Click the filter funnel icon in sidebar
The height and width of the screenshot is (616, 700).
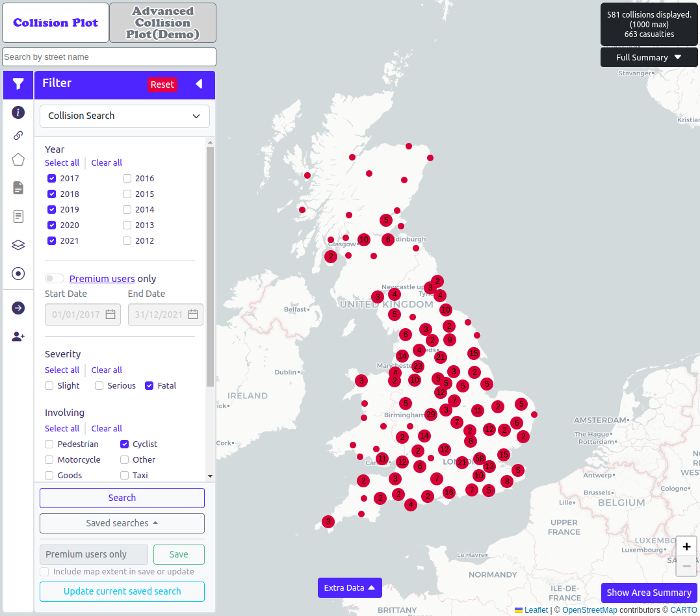point(18,84)
